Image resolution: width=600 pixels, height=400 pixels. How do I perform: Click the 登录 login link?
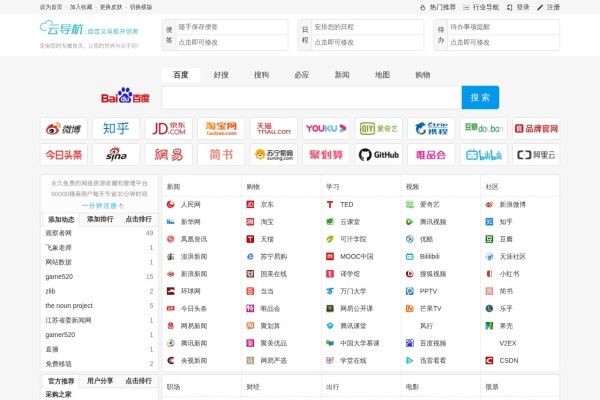pos(518,7)
